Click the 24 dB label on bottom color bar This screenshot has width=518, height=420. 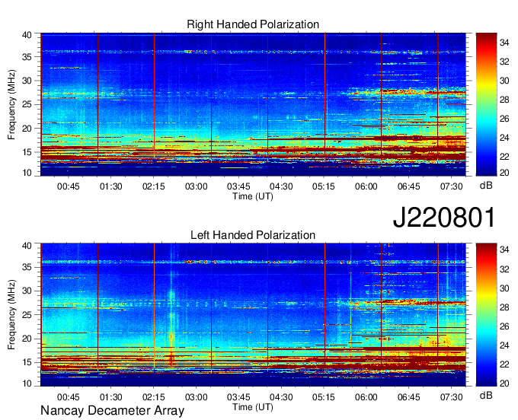[504, 345]
